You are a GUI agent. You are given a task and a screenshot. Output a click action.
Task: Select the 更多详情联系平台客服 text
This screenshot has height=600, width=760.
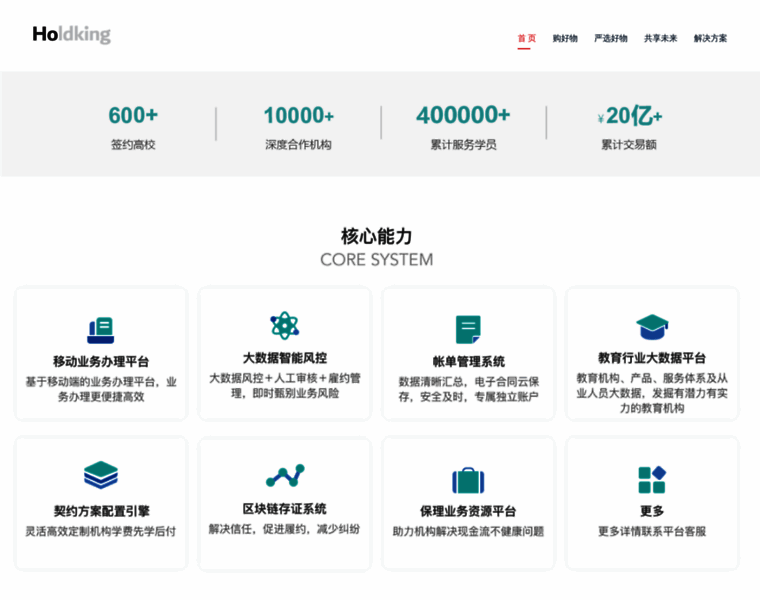click(652, 531)
